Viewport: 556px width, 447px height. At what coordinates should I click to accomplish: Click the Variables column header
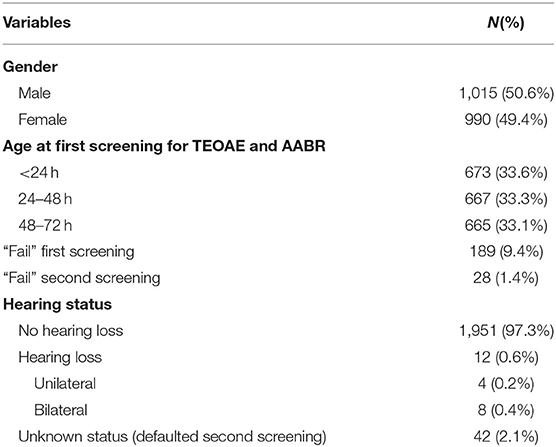click(37, 22)
